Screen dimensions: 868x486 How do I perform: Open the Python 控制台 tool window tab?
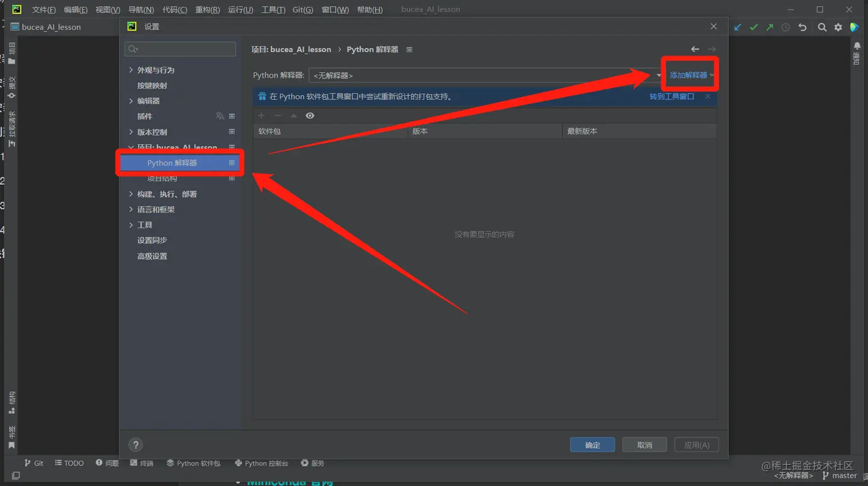click(x=261, y=463)
